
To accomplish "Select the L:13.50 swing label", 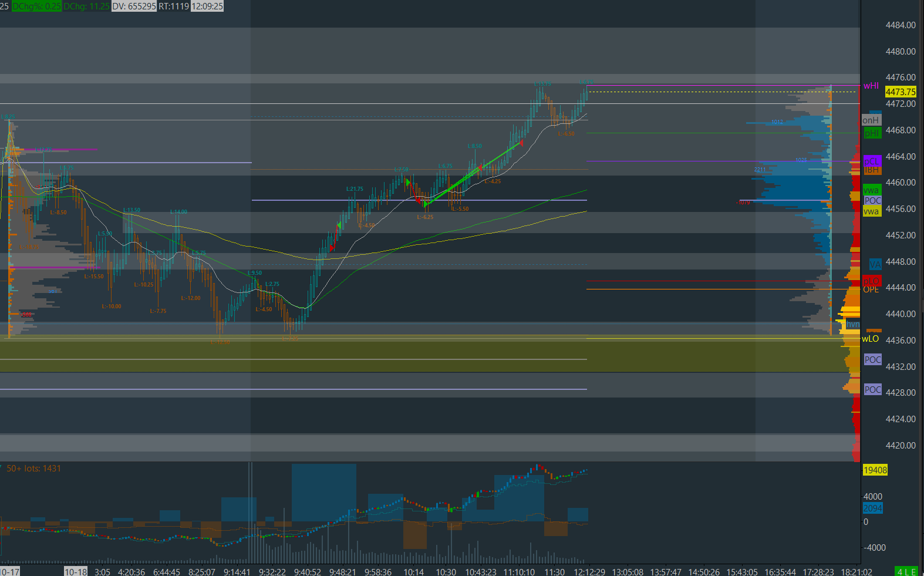I will tap(132, 210).
